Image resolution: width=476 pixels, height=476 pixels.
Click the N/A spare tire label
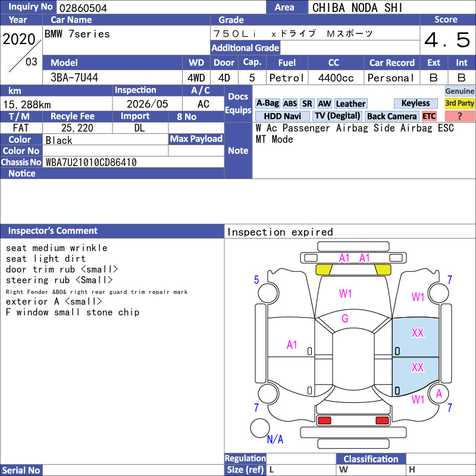click(275, 439)
